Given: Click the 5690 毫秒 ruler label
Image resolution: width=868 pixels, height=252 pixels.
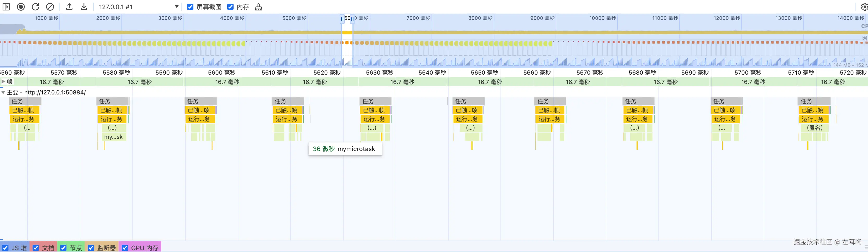Looking at the screenshot, I should [x=695, y=73].
